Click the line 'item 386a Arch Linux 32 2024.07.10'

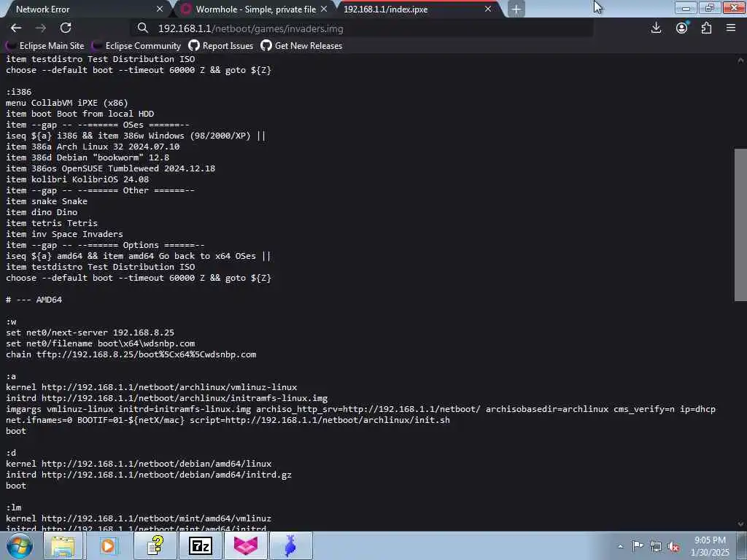93,147
